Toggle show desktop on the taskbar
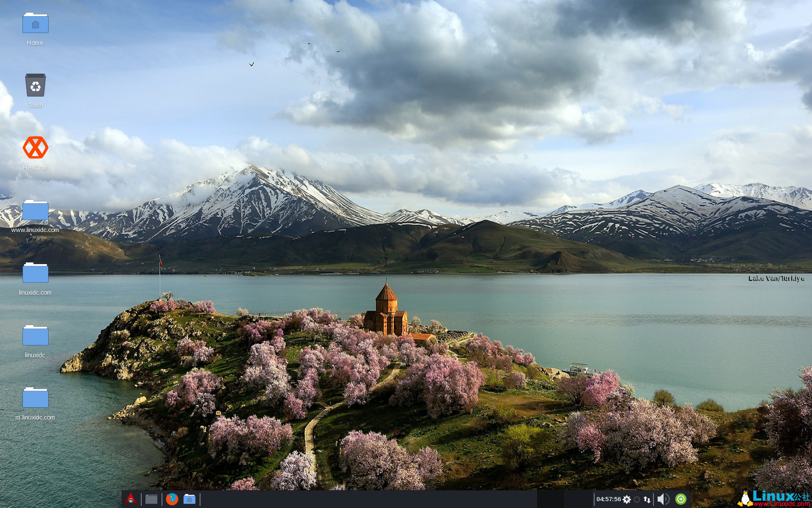Viewport: 812px width, 508px height. pyautogui.click(x=151, y=499)
